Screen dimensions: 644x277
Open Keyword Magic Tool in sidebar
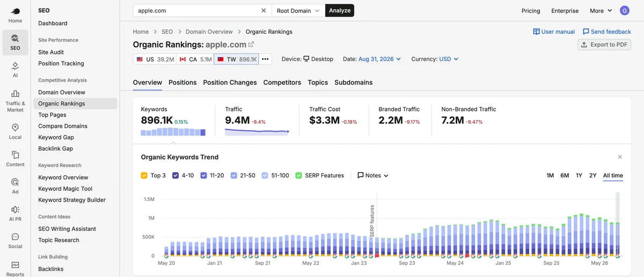coord(65,189)
